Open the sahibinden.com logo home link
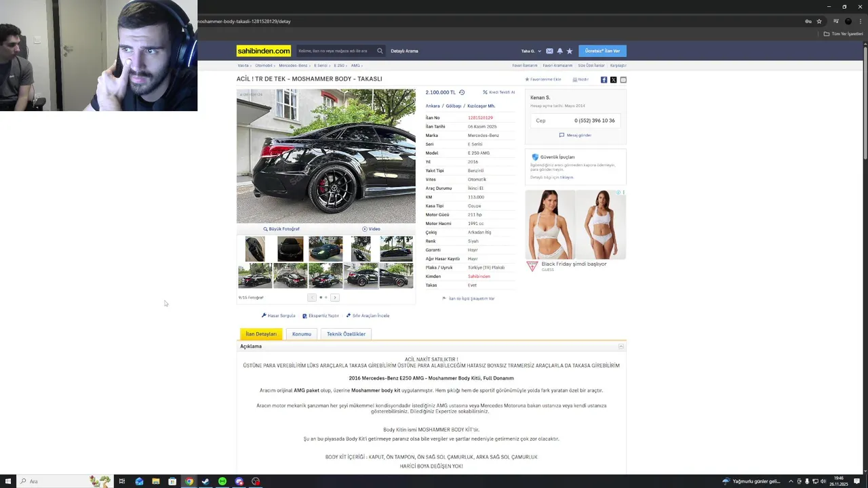Viewport: 868px width, 488px height. (x=264, y=51)
